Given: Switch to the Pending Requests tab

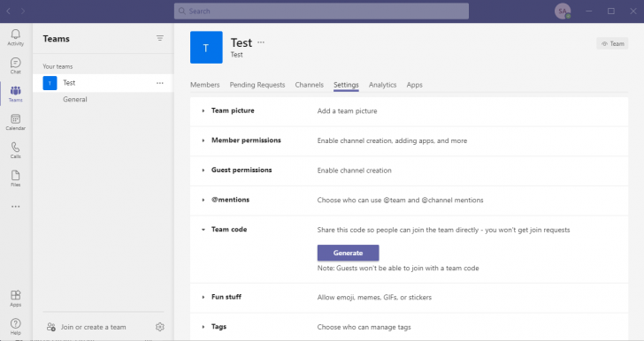Looking at the screenshot, I should click(257, 85).
